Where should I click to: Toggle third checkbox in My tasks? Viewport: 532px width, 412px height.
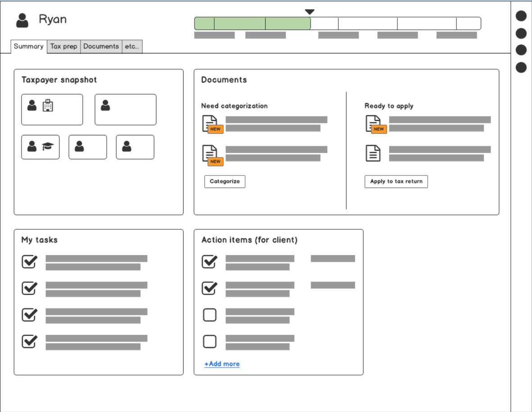click(x=30, y=315)
